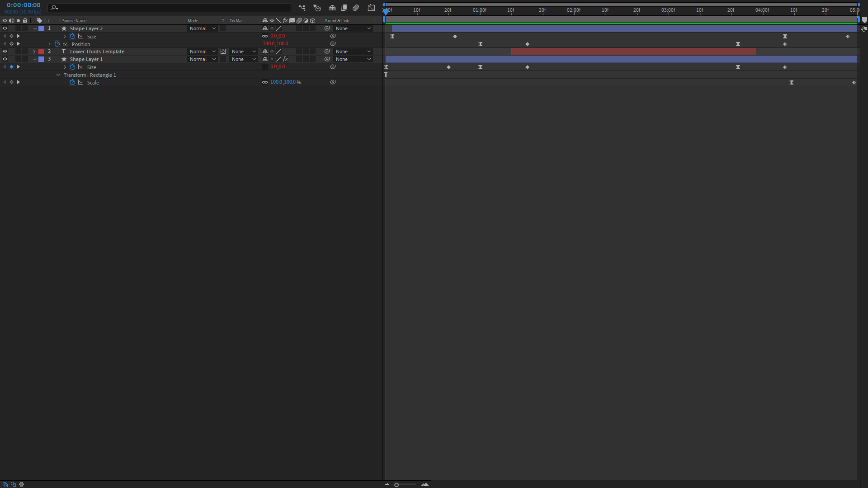Enable Motion Blur composition switch
868x488 pixels.
[356, 8]
